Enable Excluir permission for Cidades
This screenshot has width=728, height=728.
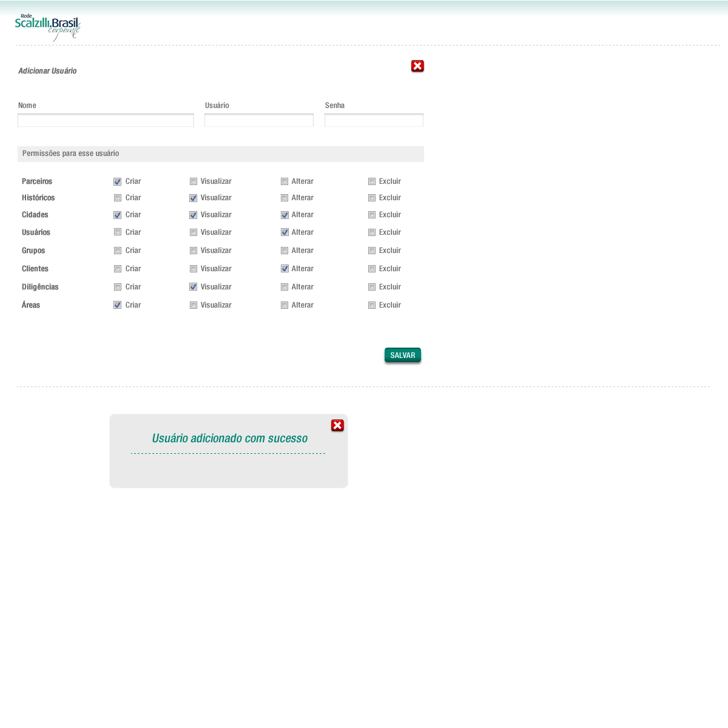coord(372,215)
